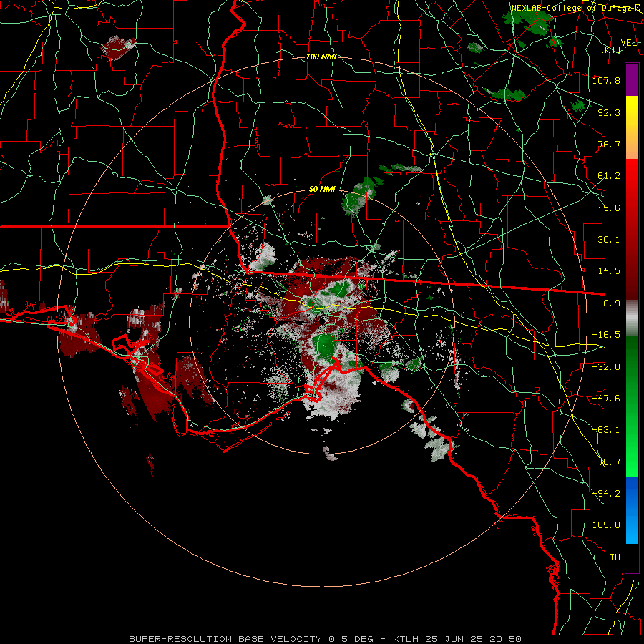Click the -78.7 velocity scale value
644x644 pixels.
point(606,462)
